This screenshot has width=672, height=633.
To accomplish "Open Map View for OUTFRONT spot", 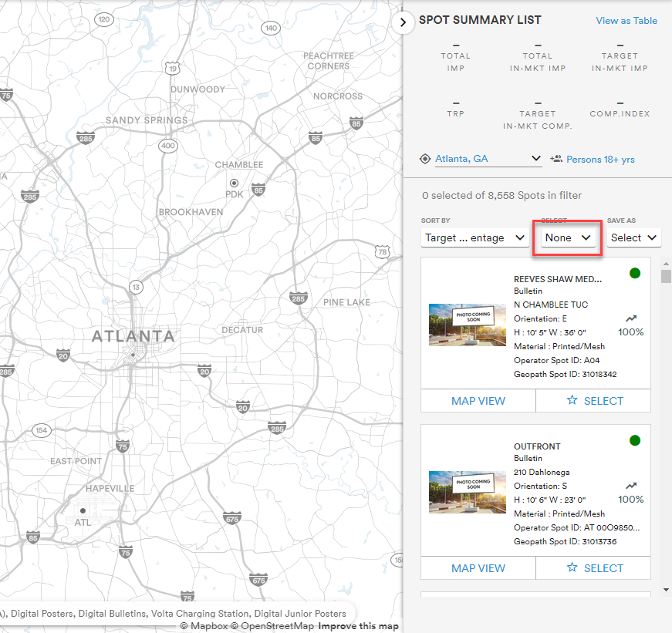I will (478, 568).
